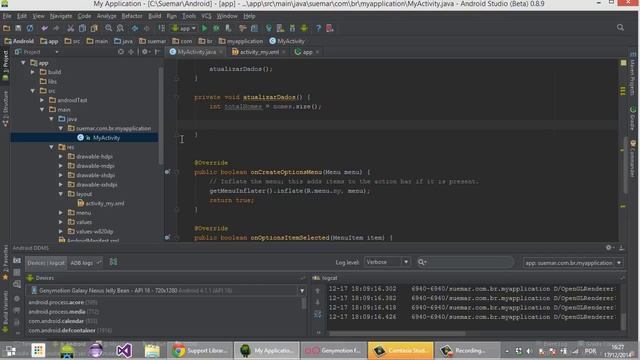
Task: Click the Search Everywhere magnifier icon
Action: (620, 28)
